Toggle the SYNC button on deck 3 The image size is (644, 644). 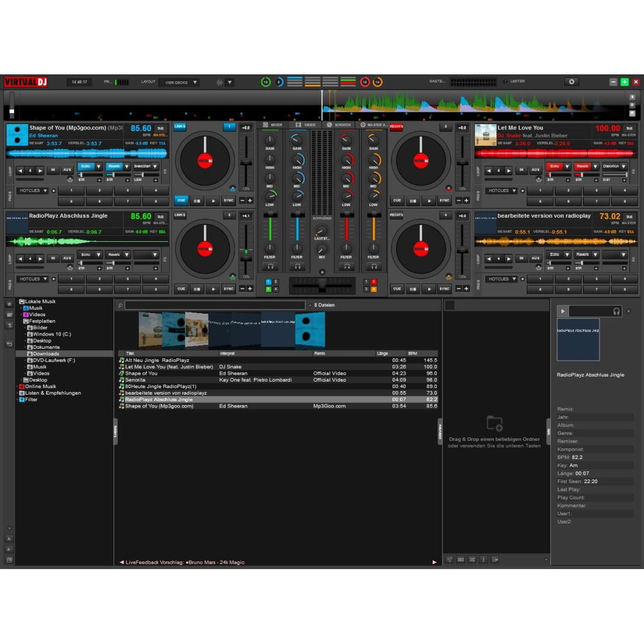[x=228, y=289]
